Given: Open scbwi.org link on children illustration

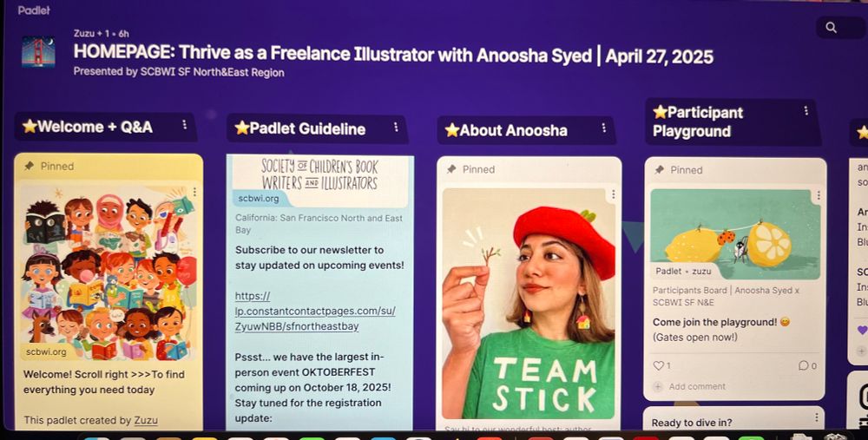Looking at the screenshot, I should tap(46, 351).
